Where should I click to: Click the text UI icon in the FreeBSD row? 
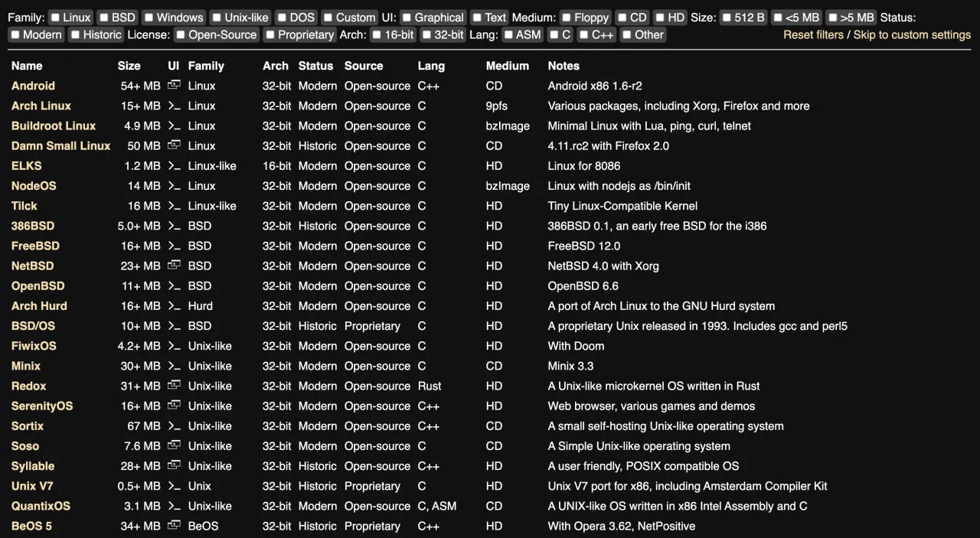[175, 246]
